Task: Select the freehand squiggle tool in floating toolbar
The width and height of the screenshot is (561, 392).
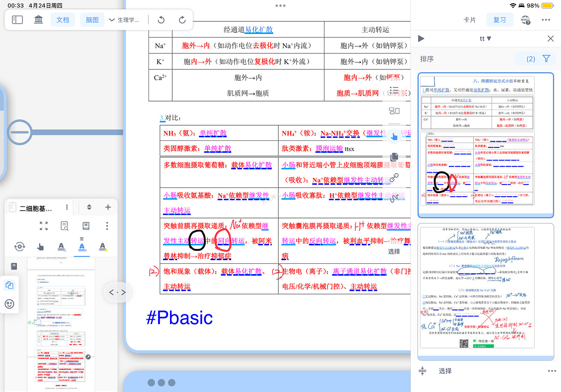Action: coord(394,198)
